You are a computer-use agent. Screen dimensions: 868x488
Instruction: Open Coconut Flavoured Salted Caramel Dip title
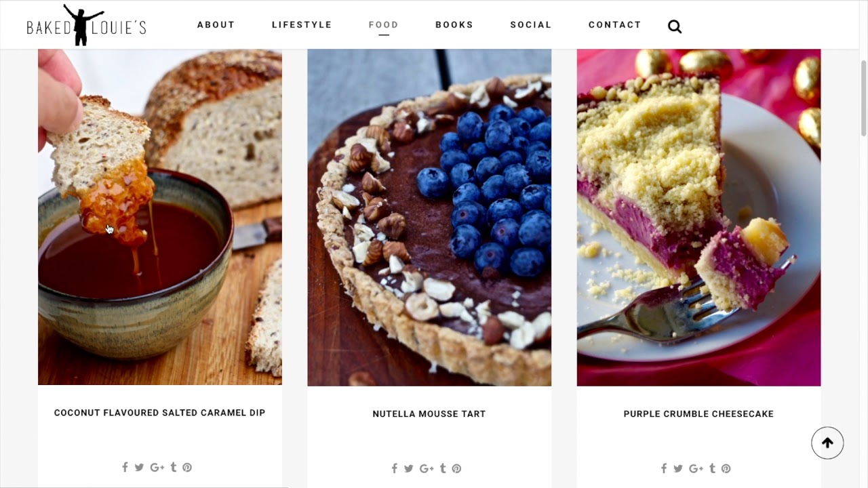point(159,413)
